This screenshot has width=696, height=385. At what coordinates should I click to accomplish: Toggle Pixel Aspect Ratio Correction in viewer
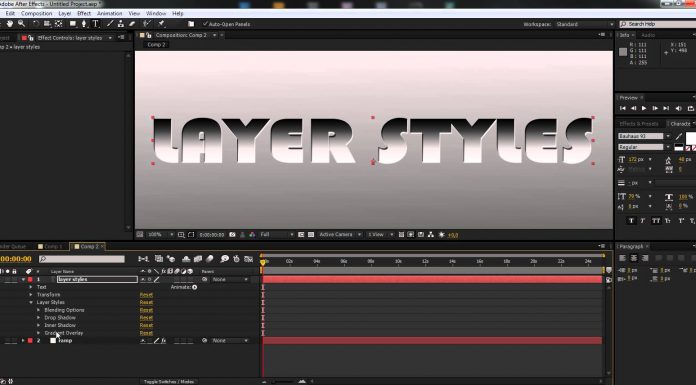click(x=401, y=234)
